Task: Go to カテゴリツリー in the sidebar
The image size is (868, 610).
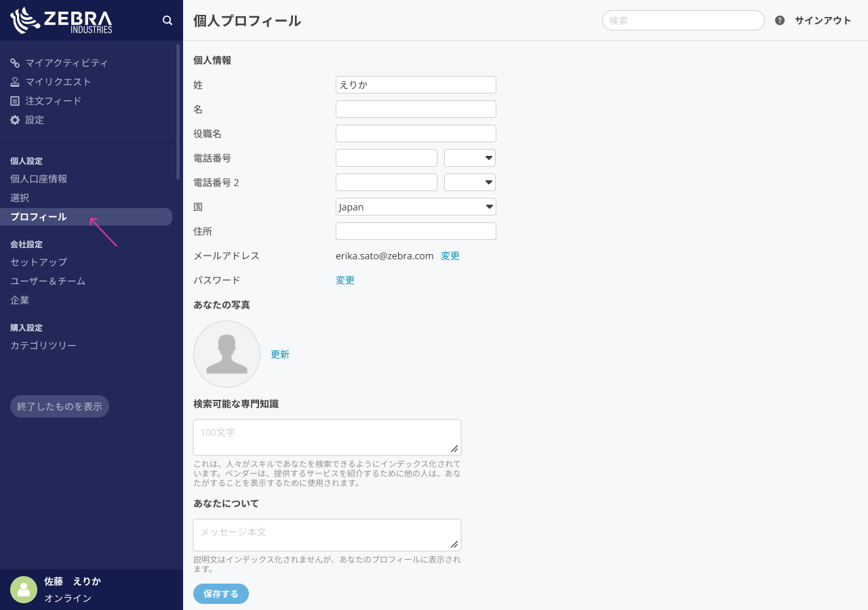Action: click(43, 346)
